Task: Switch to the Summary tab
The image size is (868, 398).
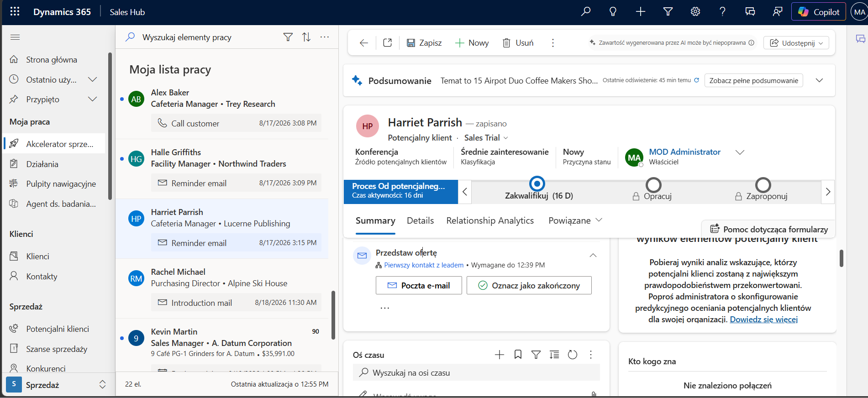Action: (375, 221)
